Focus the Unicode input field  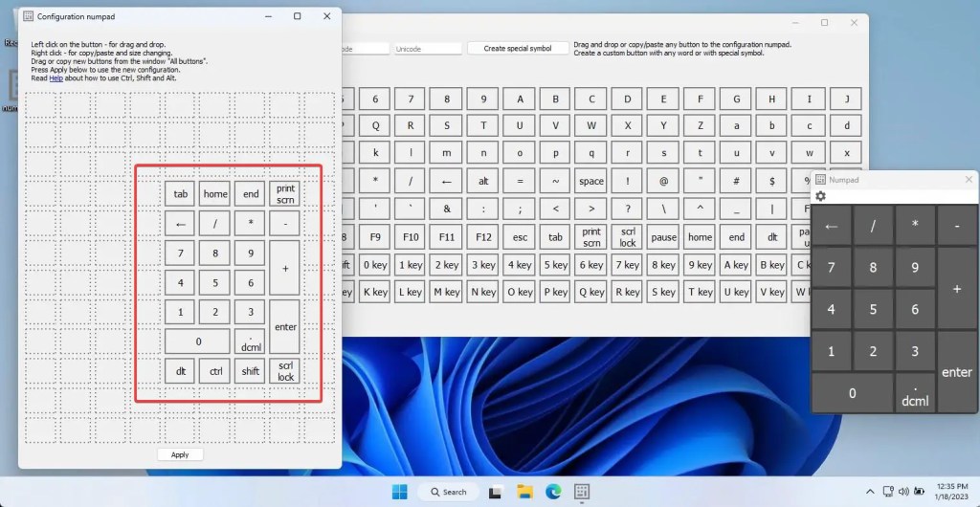point(428,48)
